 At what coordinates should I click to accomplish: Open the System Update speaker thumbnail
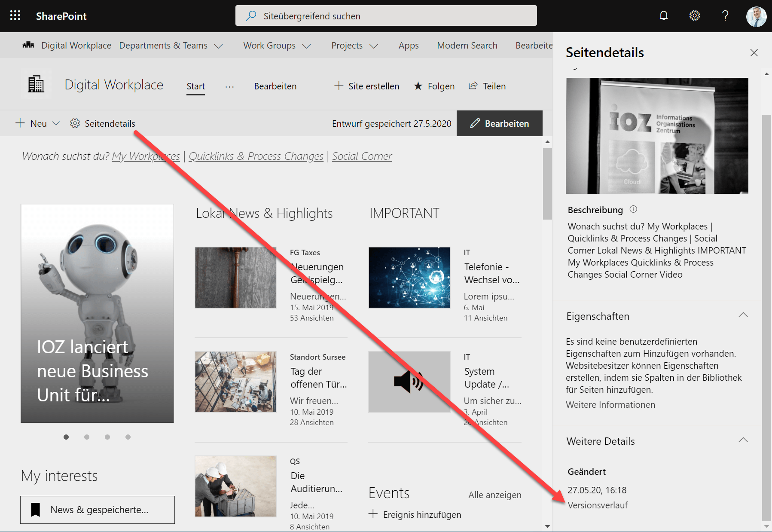[x=409, y=382]
